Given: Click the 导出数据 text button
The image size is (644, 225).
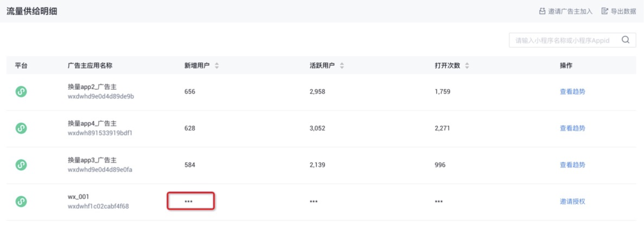Looking at the screenshot, I should [x=623, y=11].
